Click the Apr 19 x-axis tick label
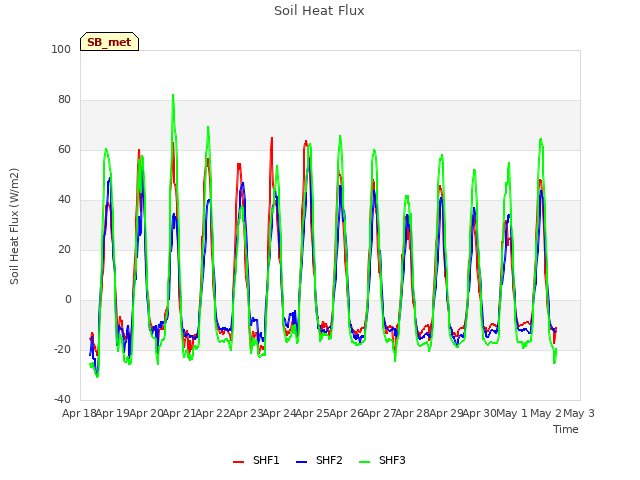640x480 pixels. pyautogui.click(x=113, y=413)
